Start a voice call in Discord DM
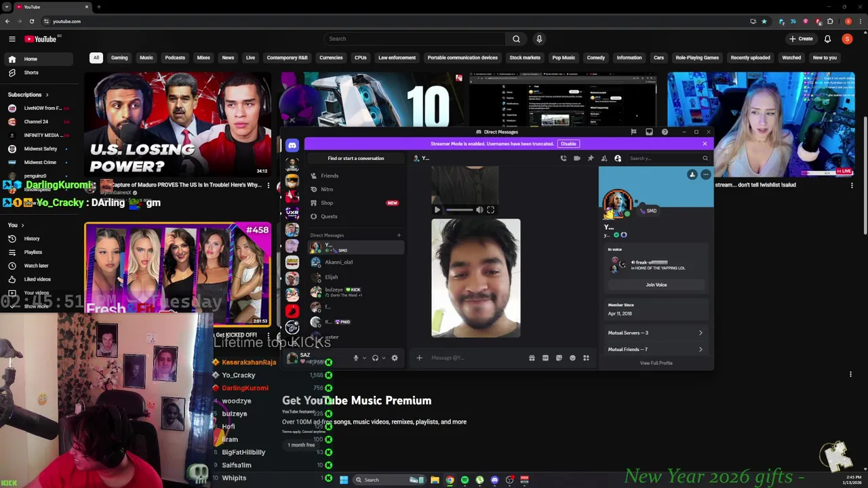This screenshot has height=488, width=868. [x=563, y=158]
